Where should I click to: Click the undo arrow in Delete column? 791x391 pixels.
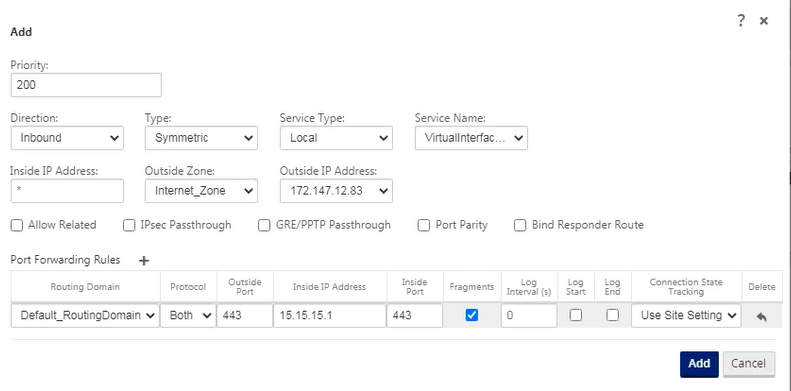[762, 316]
